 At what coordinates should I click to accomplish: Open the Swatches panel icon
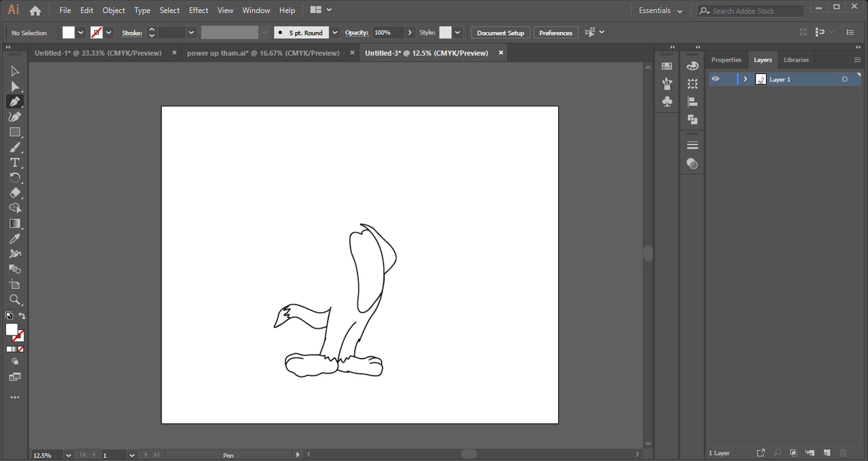click(x=667, y=66)
